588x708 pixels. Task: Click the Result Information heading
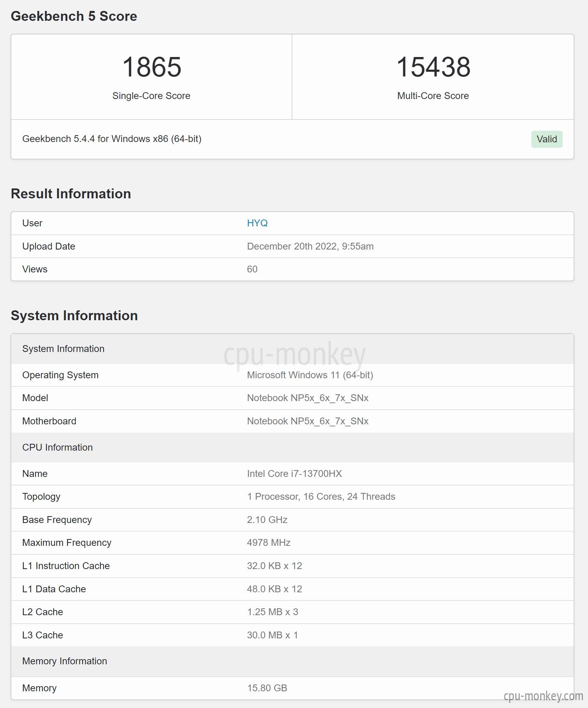tap(71, 194)
